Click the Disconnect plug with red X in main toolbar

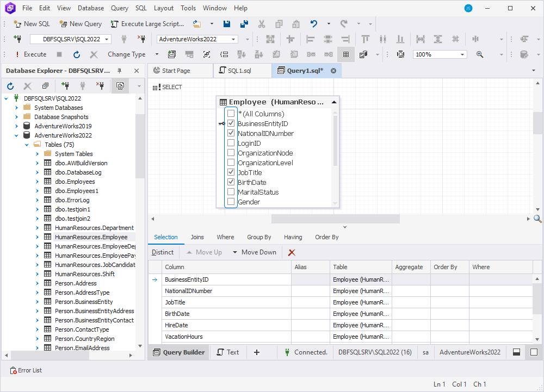click(141, 39)
